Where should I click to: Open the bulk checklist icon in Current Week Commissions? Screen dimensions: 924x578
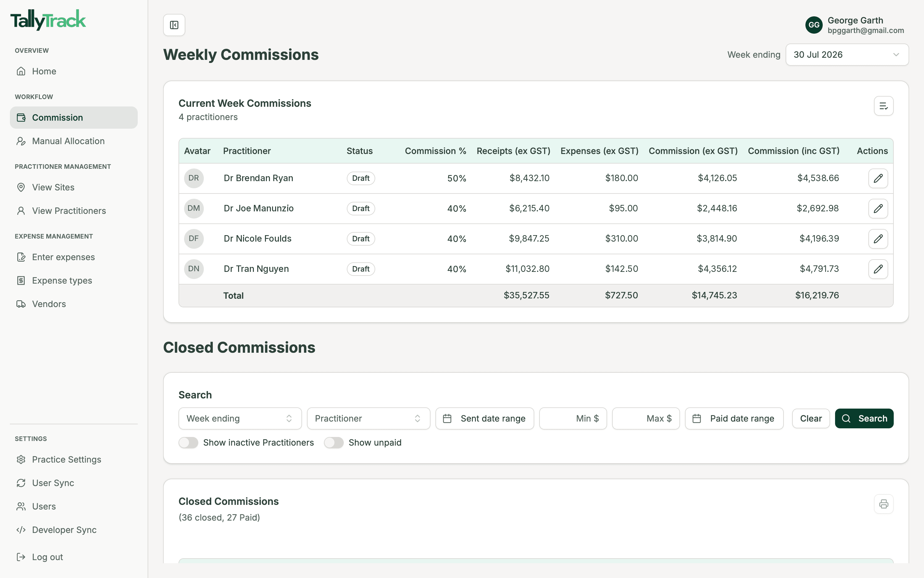coord(884,106)
